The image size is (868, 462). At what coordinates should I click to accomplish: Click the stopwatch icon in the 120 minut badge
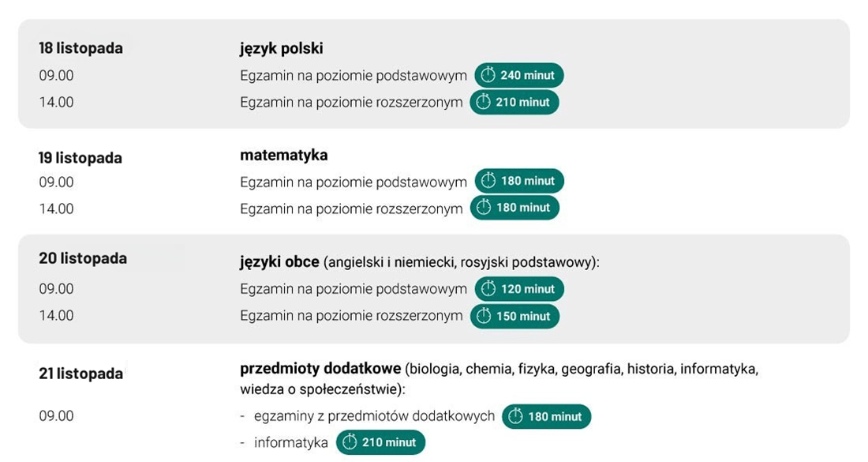pyautogui.click(x=488, y=289)
